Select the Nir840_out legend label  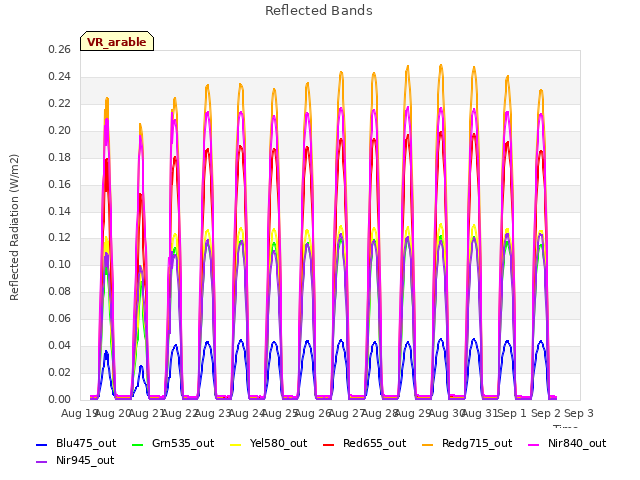(577, 444)
